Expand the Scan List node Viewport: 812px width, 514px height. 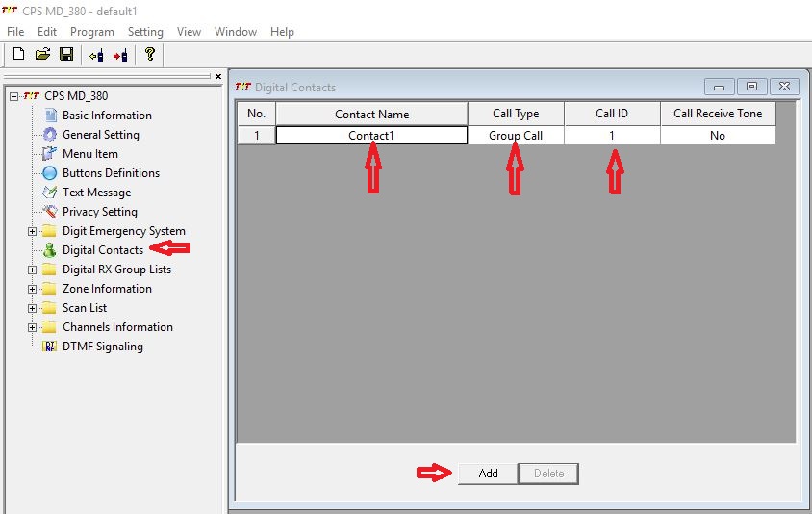pyautogui.click(x=32, y=308)
